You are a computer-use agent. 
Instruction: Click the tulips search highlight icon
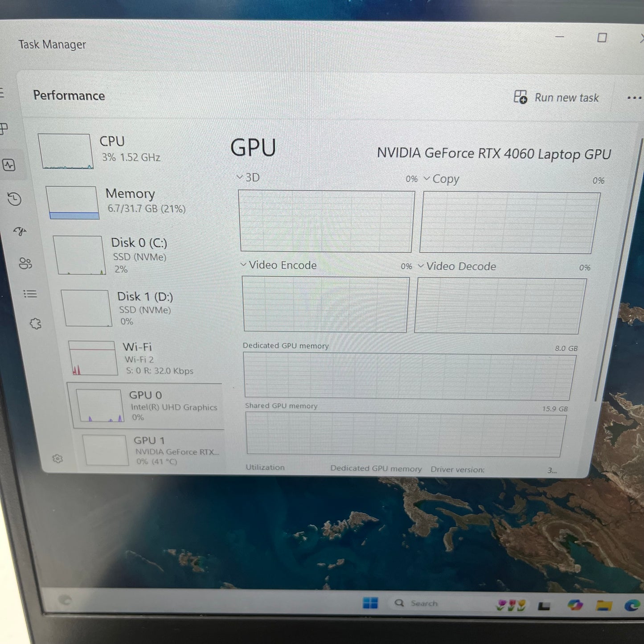coord(511,605)
